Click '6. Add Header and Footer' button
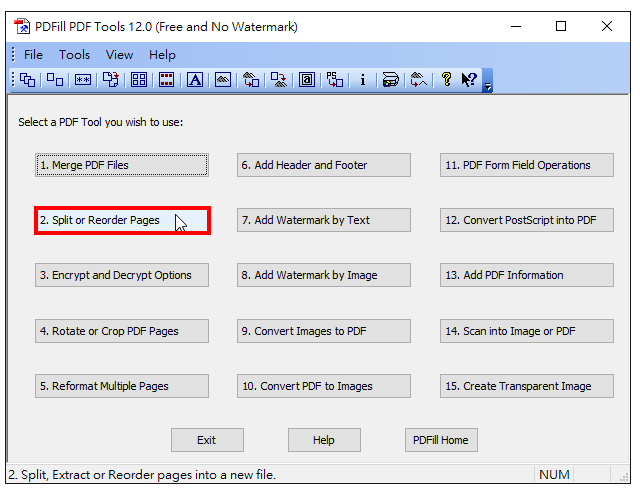640x491 pixels. 324,165
